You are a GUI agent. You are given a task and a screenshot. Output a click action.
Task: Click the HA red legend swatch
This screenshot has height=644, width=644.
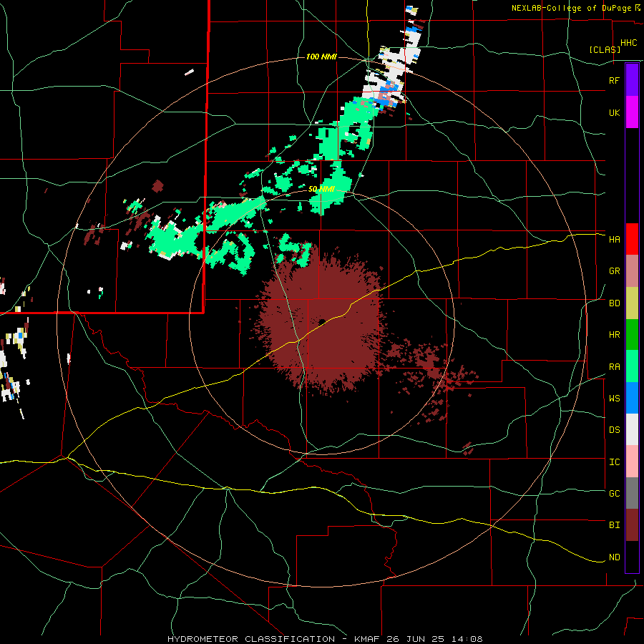tap(632, 239)
